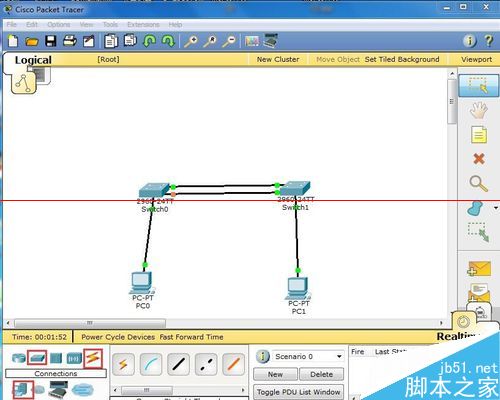The width and height of the screenshot is (500, 400).
Task: Save the network with the floppy icon
Action: click(x=51, y=41)
